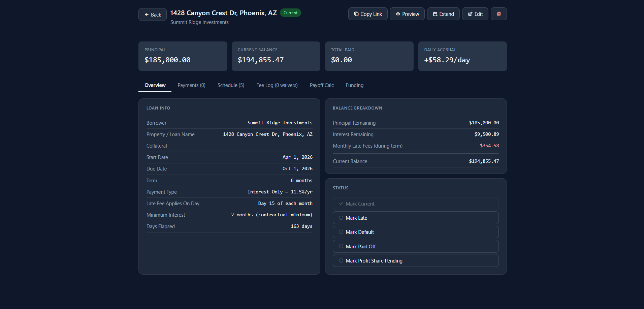Screen dimensions: 644x309
Task: Click the Start Date value Apr 1, 2026
Action: coord(297,157)
